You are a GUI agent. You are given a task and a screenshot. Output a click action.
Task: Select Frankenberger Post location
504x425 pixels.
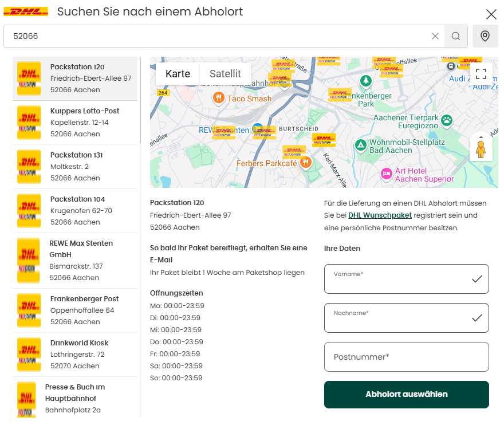point(75,310)
